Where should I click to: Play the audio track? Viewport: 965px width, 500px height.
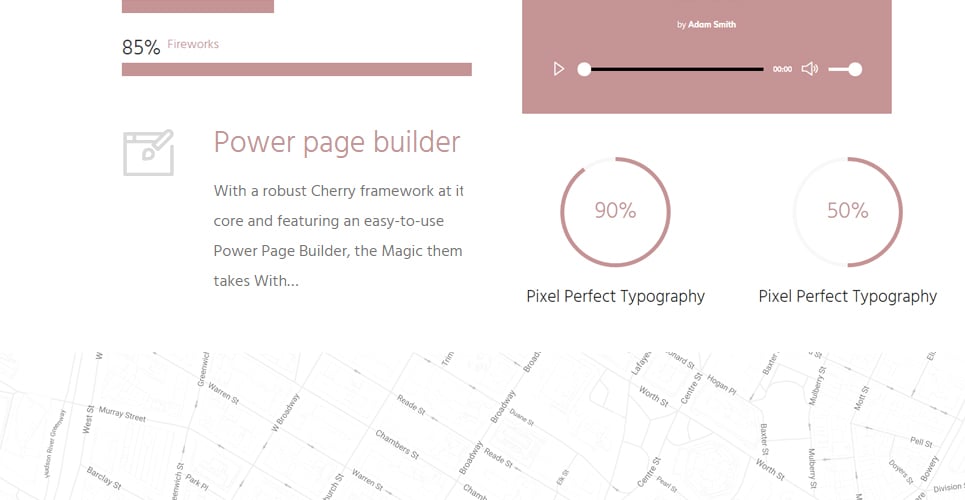pyautogui.click(x=558, y=69)
